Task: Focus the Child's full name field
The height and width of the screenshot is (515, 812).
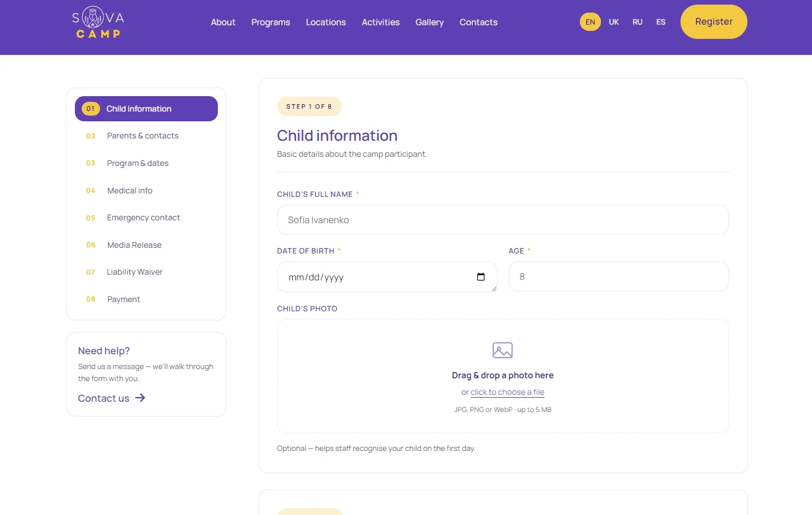Action: (503, 220)
